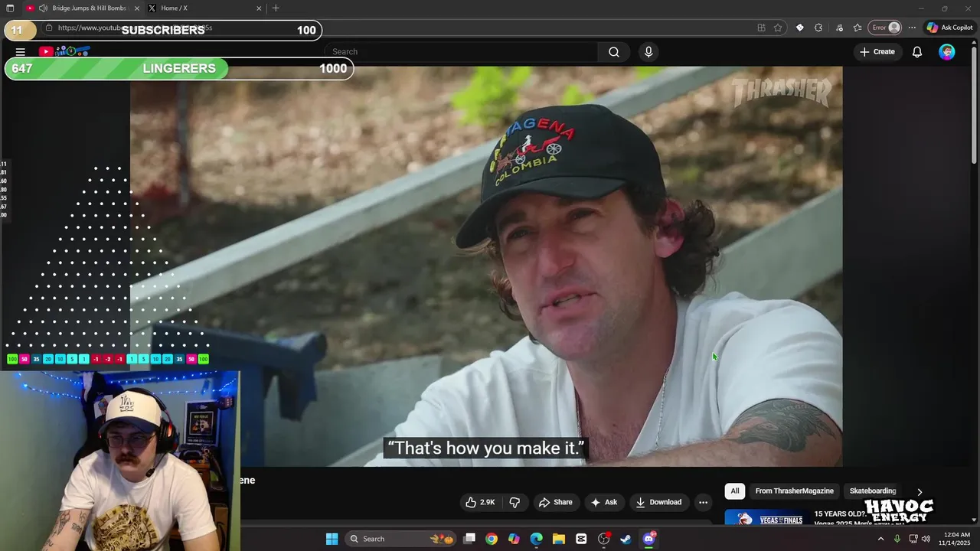Click the video player showing the subtitle
980x551 pixels.
click(486, 266)
